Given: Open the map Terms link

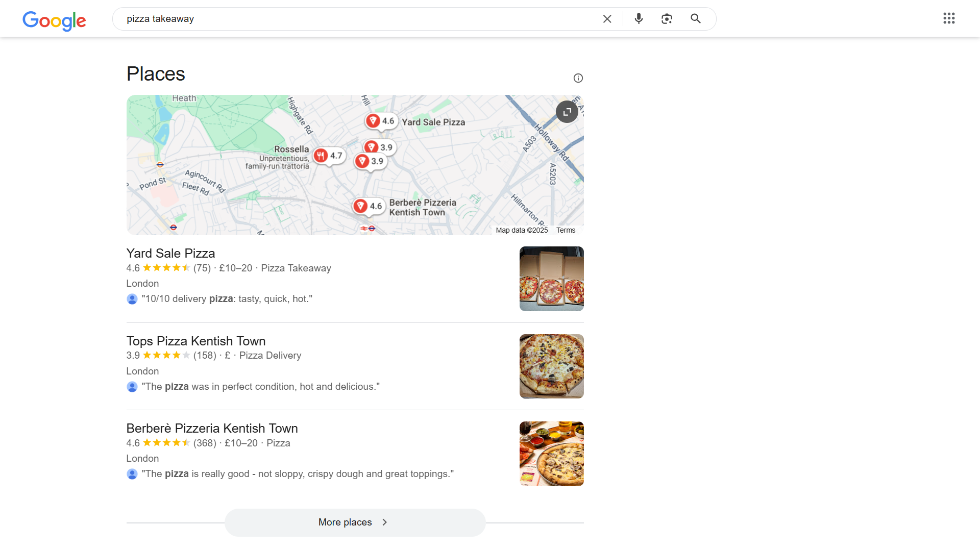Looking at the screenshot, I should [566, 230].
